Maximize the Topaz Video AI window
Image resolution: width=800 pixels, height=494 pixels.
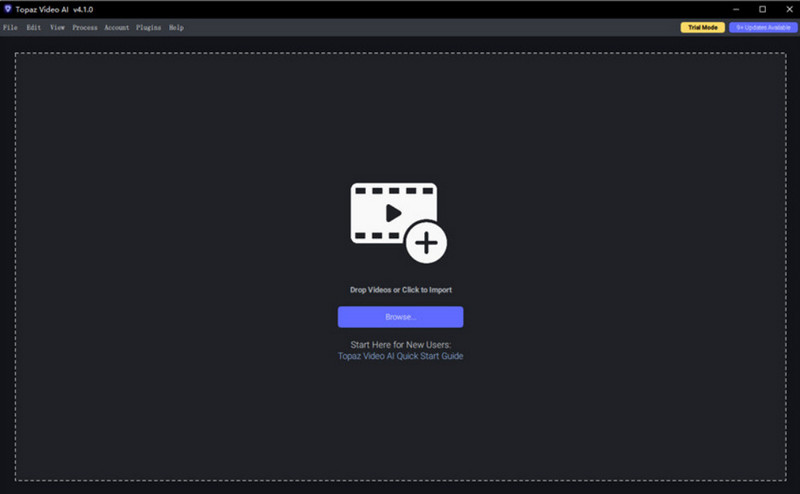(762, 9)
